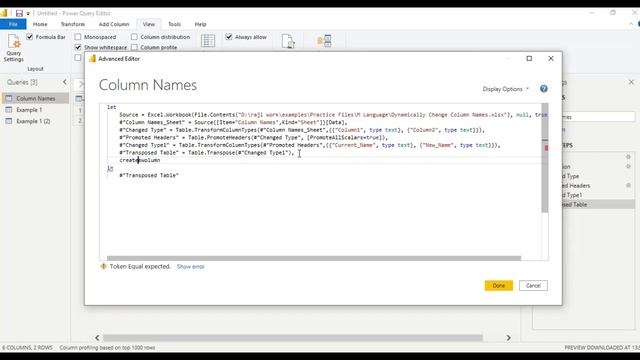Toggle the Always allow checkbox
Screen dimensions: 640x360
(x=229, y=37)
